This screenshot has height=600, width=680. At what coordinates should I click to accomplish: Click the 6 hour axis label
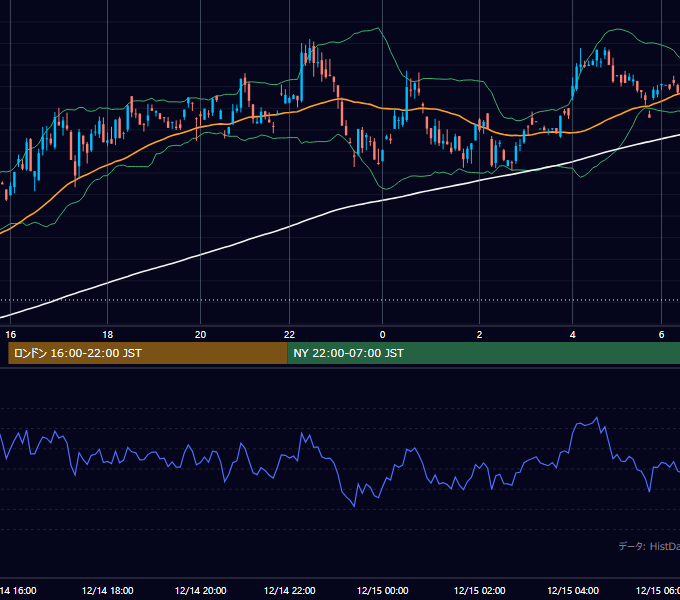(x=661, y=335)
